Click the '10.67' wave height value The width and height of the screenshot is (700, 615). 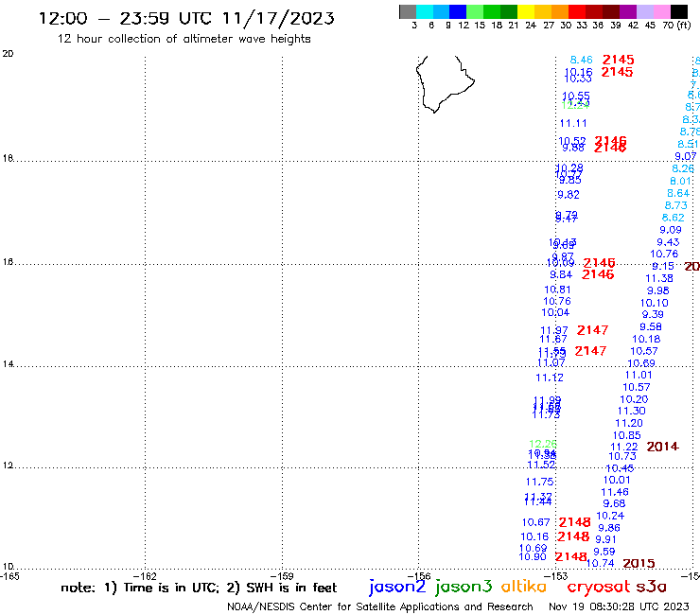[535, 522]
